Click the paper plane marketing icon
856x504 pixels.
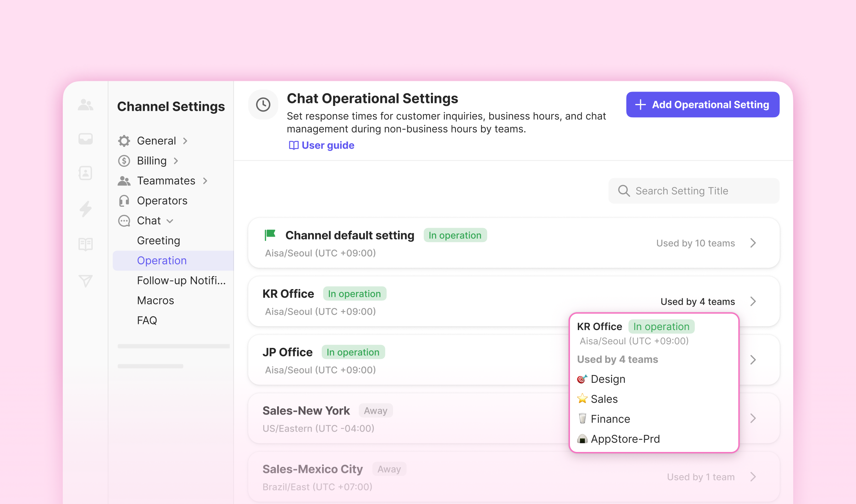(x=86, y=281)
